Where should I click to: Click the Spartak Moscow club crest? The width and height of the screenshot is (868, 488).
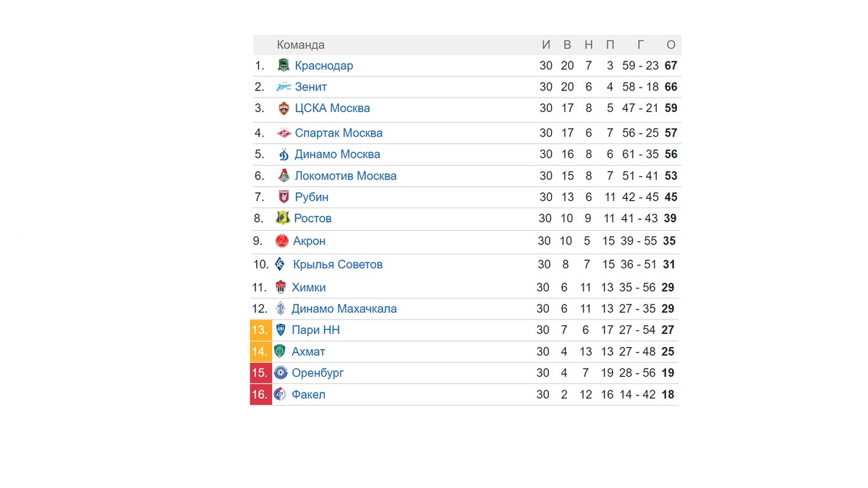point(284,133)
